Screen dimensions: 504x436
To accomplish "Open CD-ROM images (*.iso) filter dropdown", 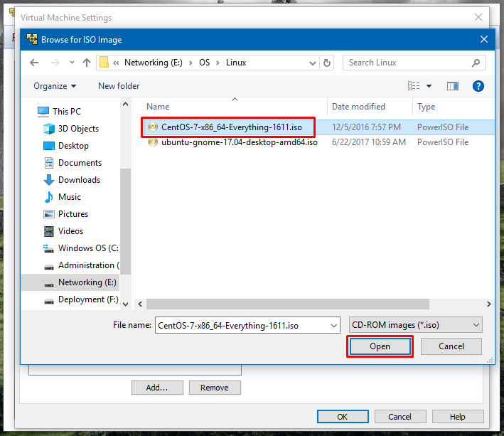I will [416, 325].
